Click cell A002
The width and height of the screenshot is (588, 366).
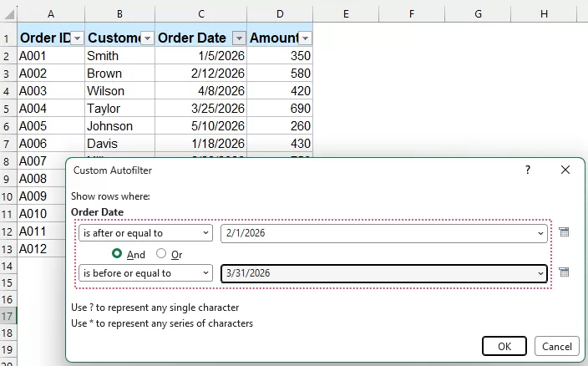(51, 74)
